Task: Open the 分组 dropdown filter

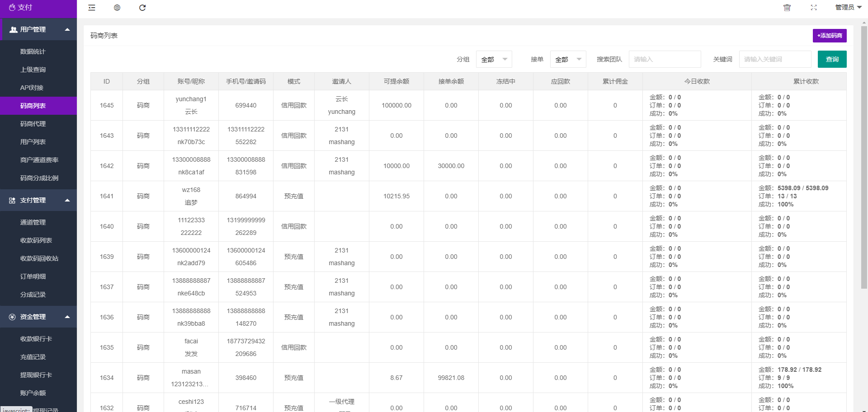Action: click(494, 59)
